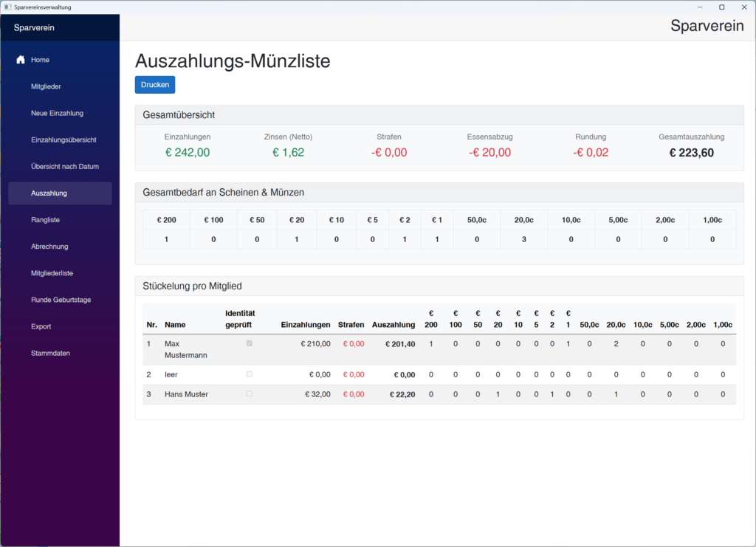Check identity box for the leer row

pos(250,374)
